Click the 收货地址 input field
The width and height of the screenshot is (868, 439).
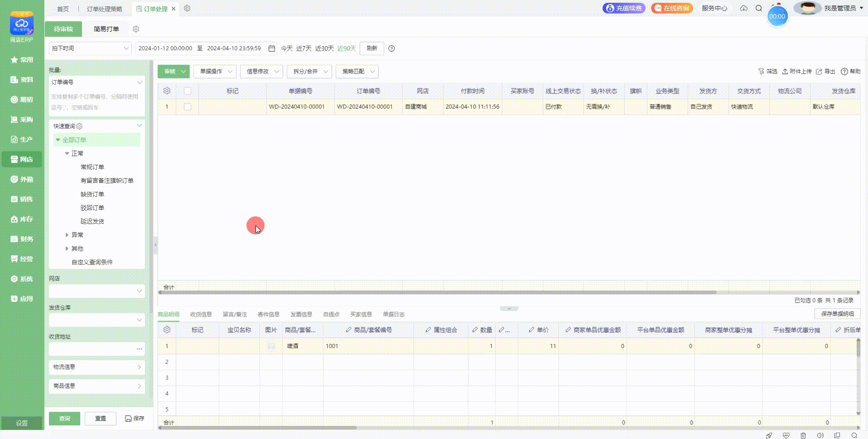(97, 349)
